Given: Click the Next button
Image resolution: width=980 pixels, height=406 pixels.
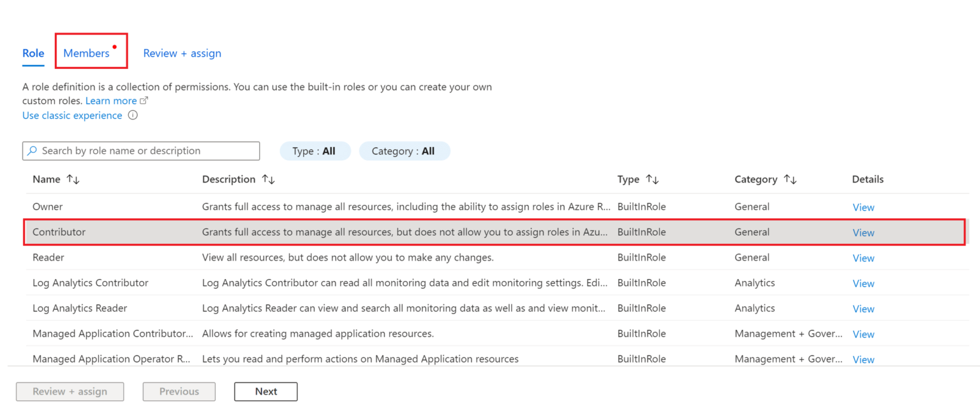Looking at the screenshot, I should (x=265, y=391).
